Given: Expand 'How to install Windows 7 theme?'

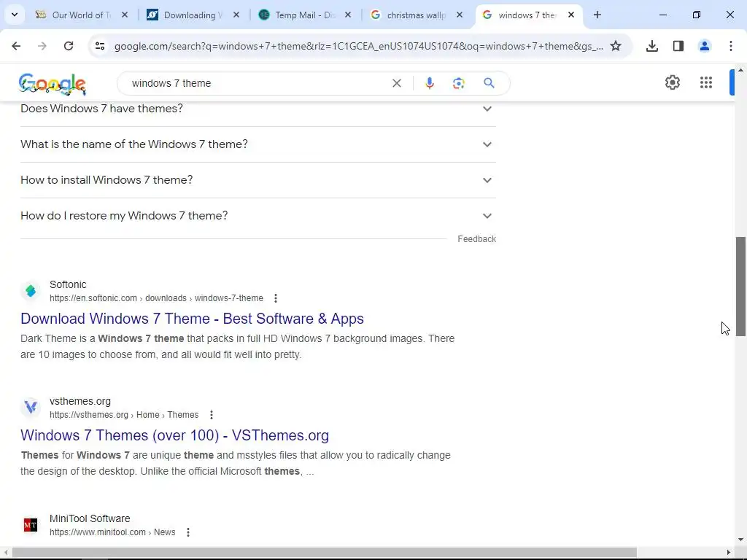Looking at the screenshot, I should pyautogui.click(x=258, y=180).
